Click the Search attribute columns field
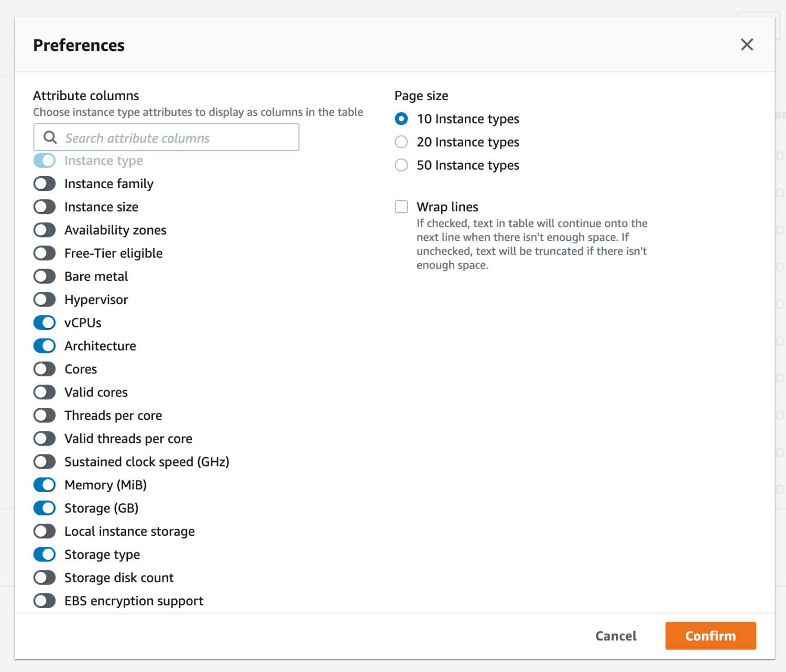 click(x=178, y=138)
